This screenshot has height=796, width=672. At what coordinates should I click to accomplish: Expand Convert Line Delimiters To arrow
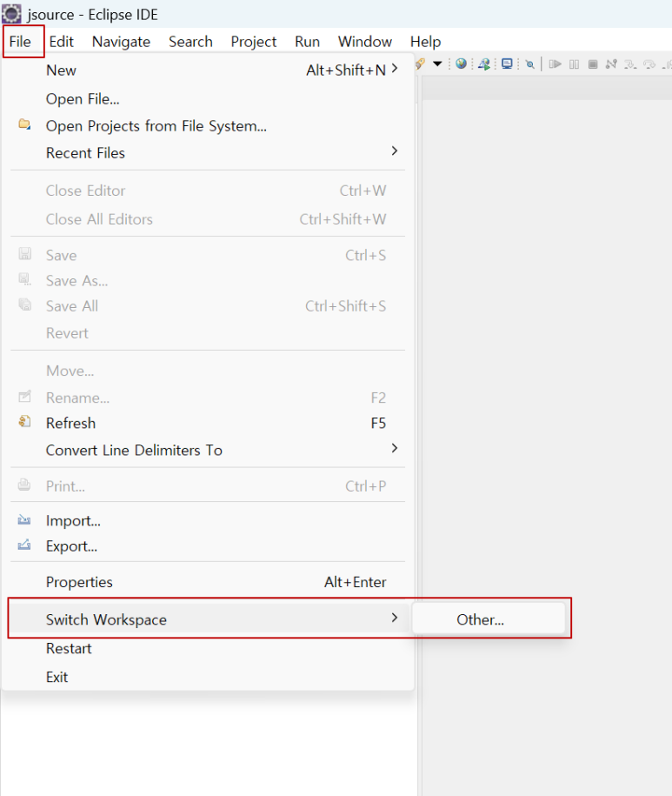pos(395,448)
